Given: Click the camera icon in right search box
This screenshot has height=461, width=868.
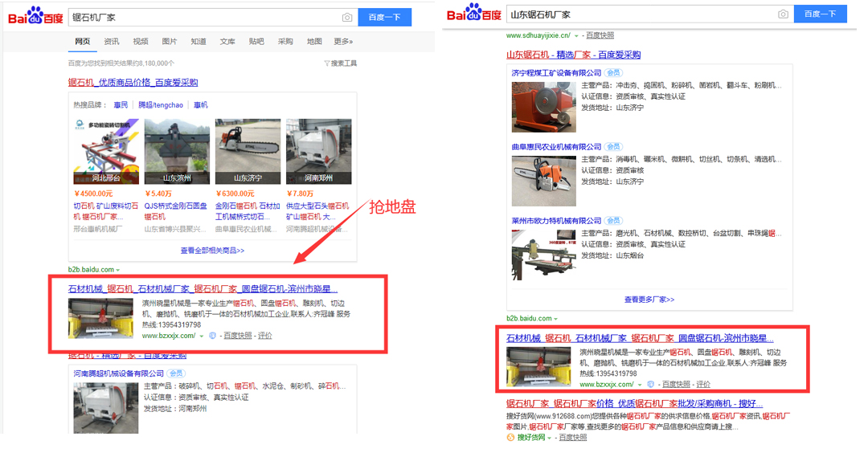Looking at the screenshot, I should (x=783, y=14).
